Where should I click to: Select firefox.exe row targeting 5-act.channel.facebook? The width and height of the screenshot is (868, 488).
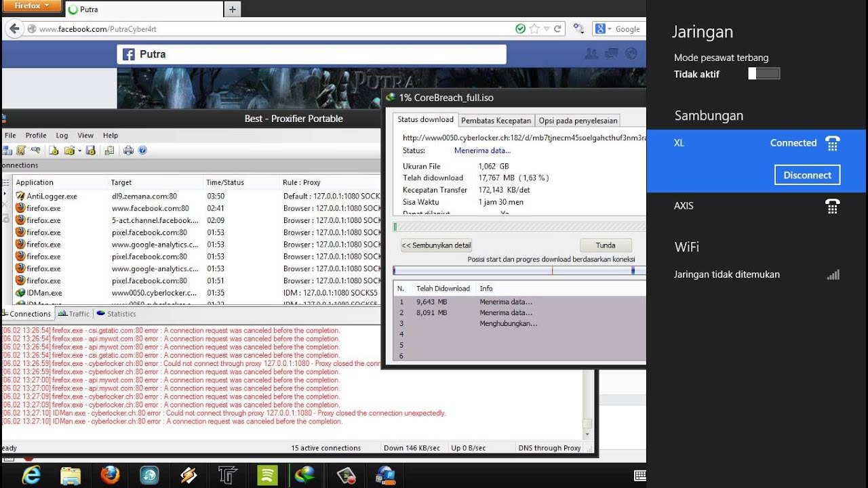click(x=197, y=220)
